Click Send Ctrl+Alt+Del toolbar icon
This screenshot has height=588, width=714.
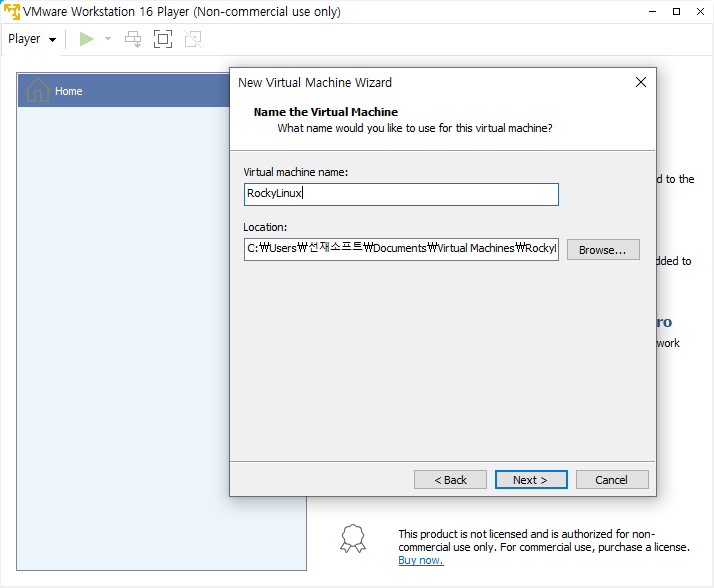pos(133,39)
